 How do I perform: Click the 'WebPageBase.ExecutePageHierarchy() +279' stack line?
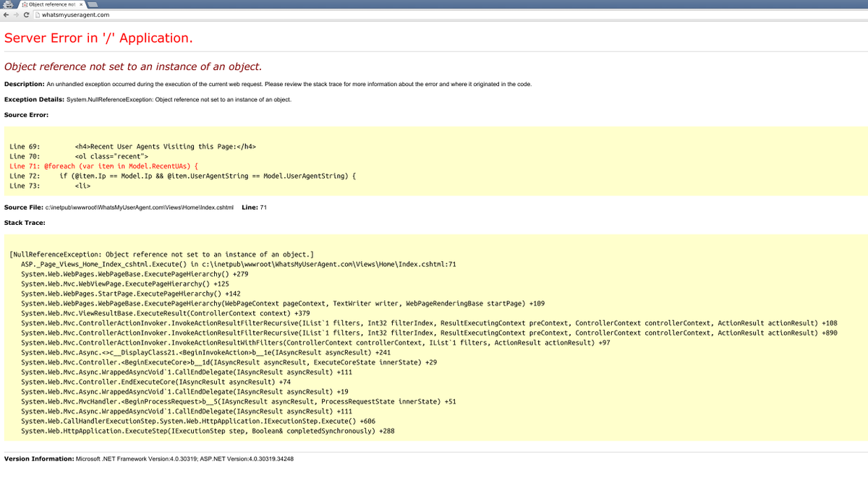[x=135, y=274]
